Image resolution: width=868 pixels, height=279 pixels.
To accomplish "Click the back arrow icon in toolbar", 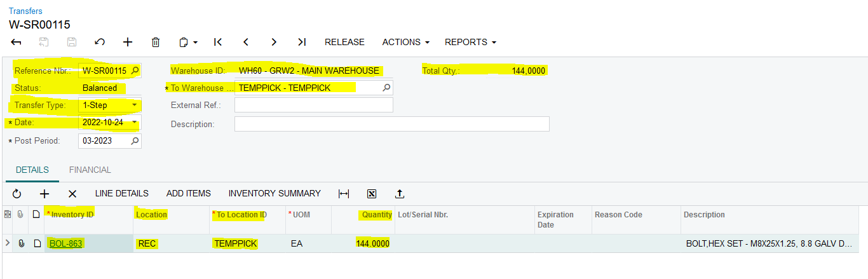I will [x=17, y=42].
